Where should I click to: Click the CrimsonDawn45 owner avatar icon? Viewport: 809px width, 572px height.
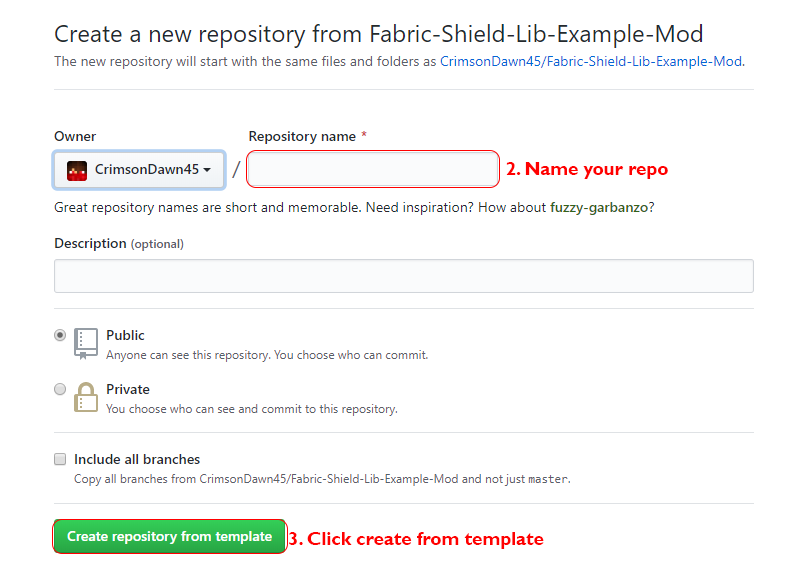77,170
